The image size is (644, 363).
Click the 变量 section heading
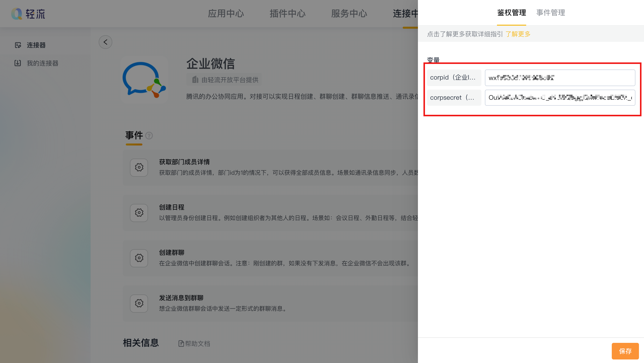tap(433, 60)
